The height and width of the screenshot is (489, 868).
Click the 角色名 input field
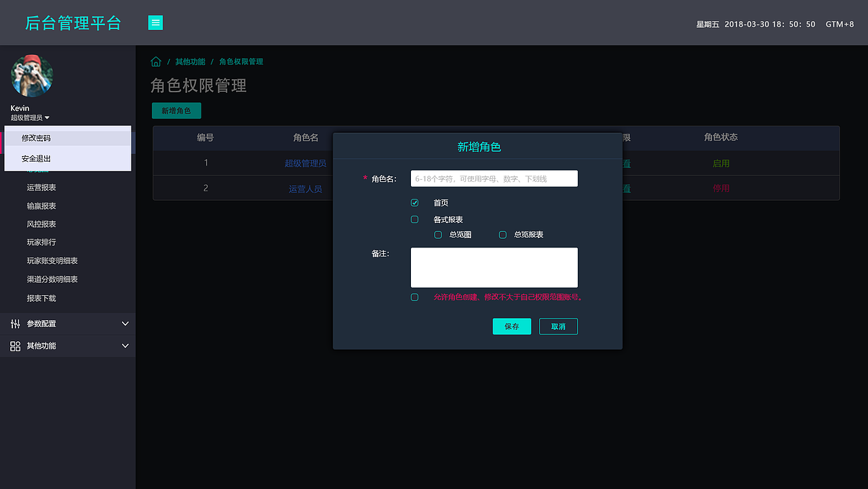click(x=494, y=178)
